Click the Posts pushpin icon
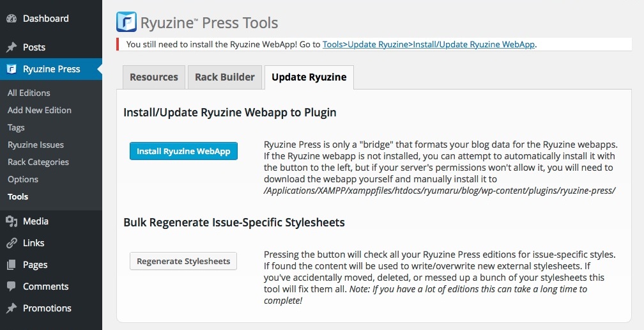The image size is (644, 330). pyautogui.click(x=11, y=47)
